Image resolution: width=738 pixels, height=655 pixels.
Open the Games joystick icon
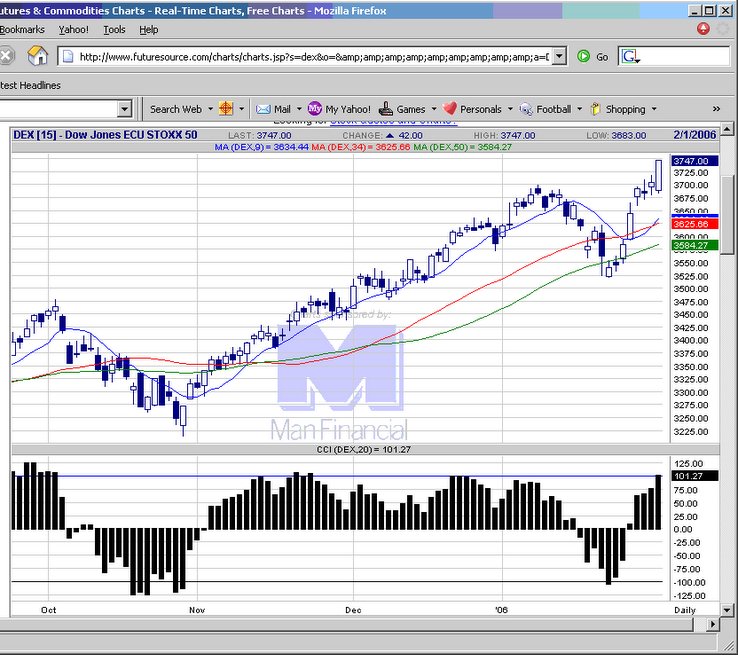pyautogui.click(x=385, y=109)
